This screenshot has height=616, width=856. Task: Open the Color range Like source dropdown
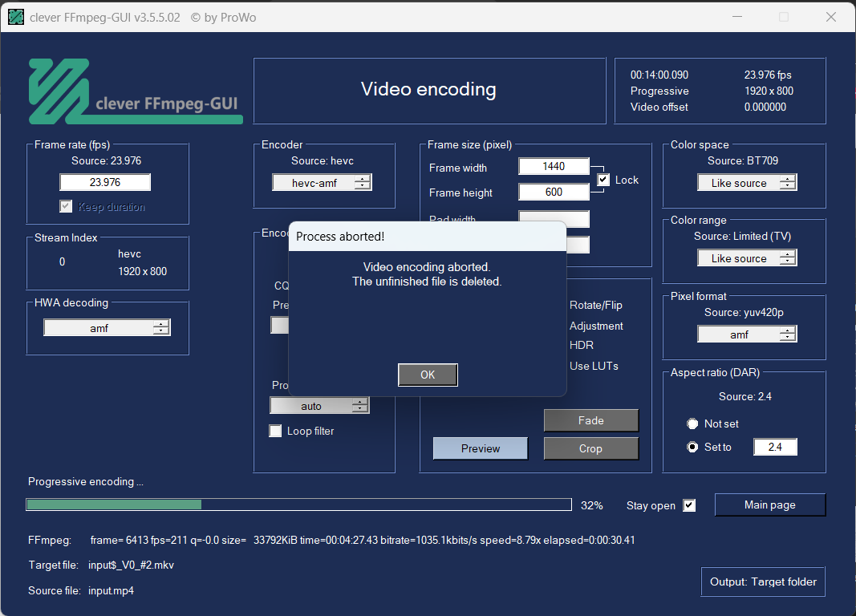tap(747, 258)
